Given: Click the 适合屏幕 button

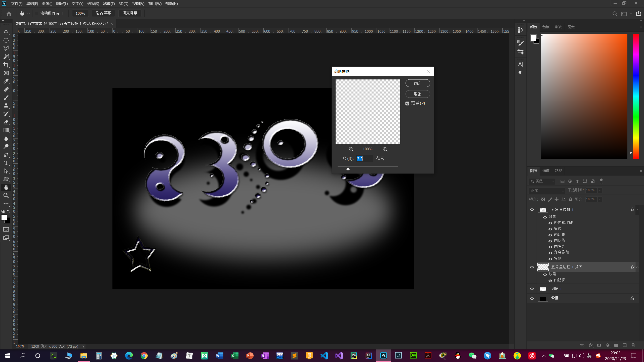Looking at the screenshot, I should [103, 13].
